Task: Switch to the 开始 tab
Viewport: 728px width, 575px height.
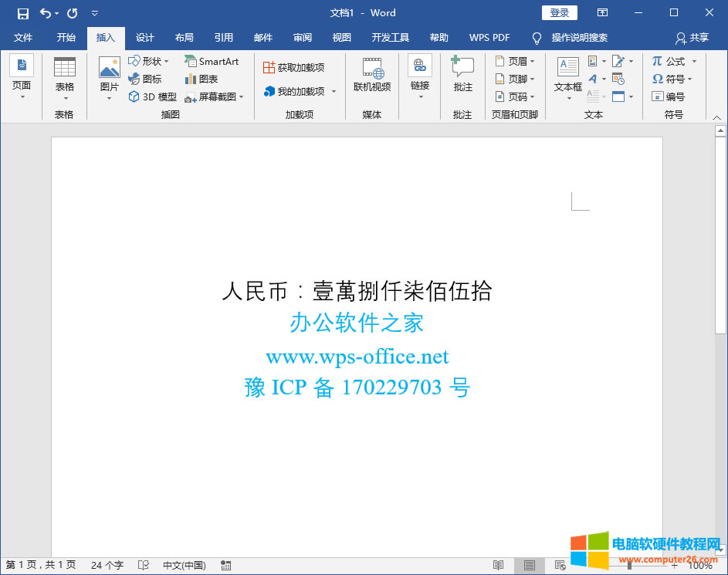Action: 66,38
